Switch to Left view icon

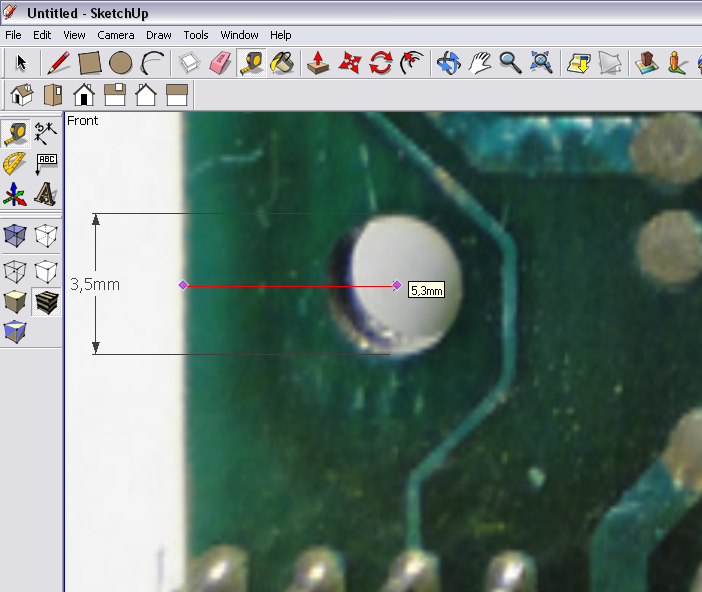pos(177,94)
